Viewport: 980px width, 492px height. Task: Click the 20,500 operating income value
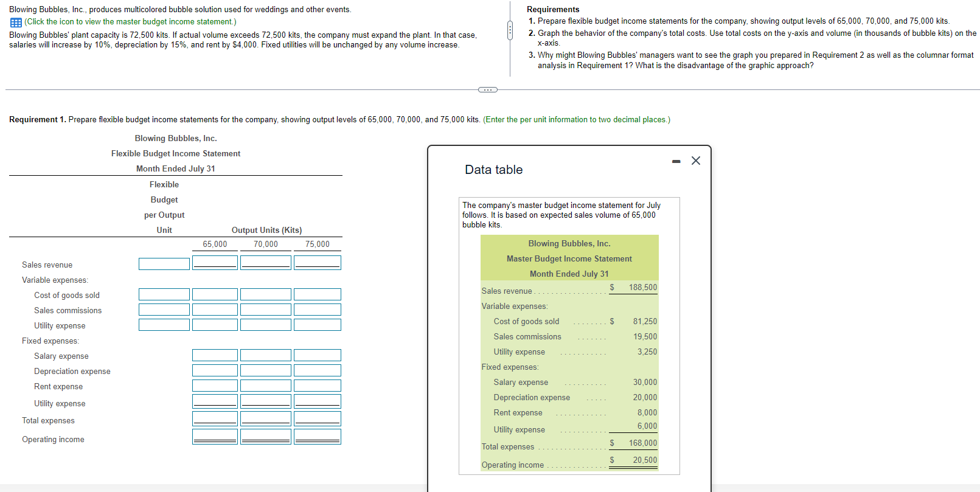tap(645, 460)
